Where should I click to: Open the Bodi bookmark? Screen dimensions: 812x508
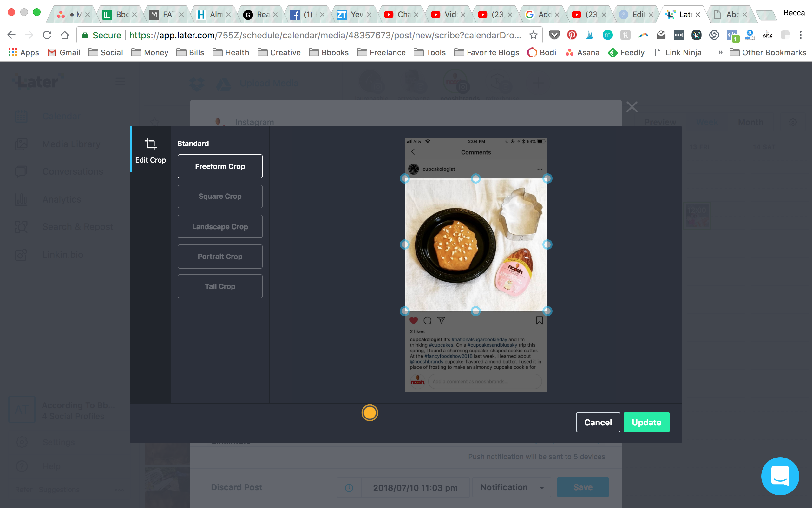(541, 52)
